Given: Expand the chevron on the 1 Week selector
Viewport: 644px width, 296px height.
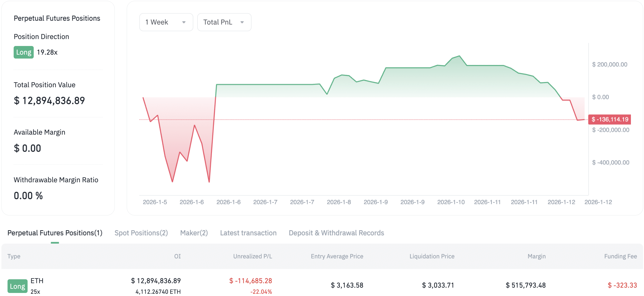Looking at the screenshot, I should (184, 22).
